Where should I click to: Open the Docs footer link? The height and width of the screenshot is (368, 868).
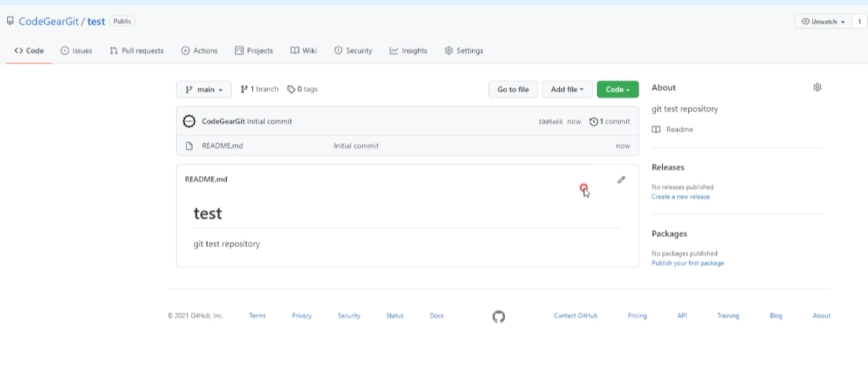[437, 316]
